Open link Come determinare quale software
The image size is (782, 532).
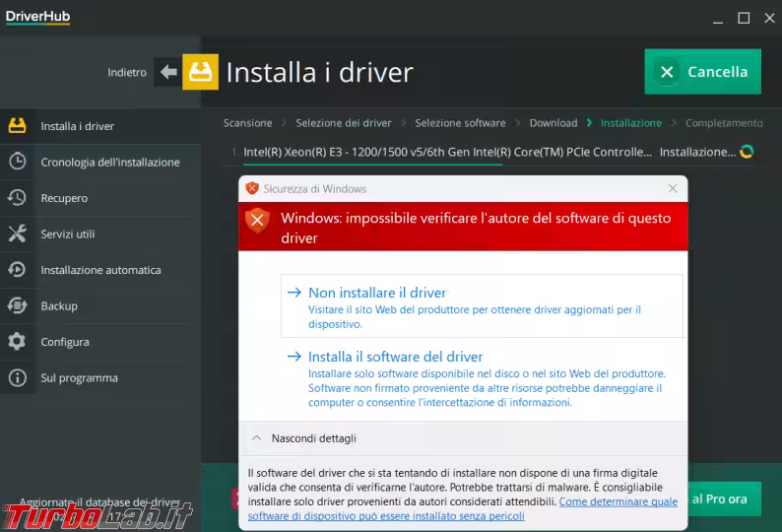coord(462,508)
